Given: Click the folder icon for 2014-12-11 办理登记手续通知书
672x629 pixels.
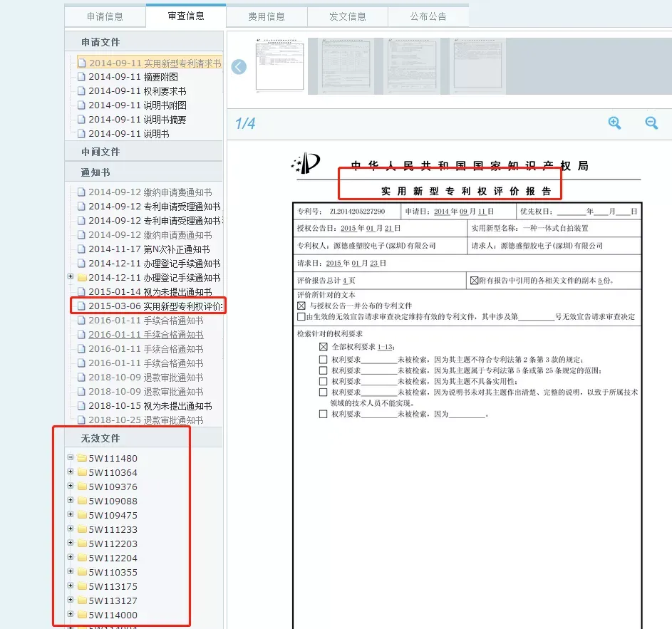Looking at the screenshot, I should [82, 278].
